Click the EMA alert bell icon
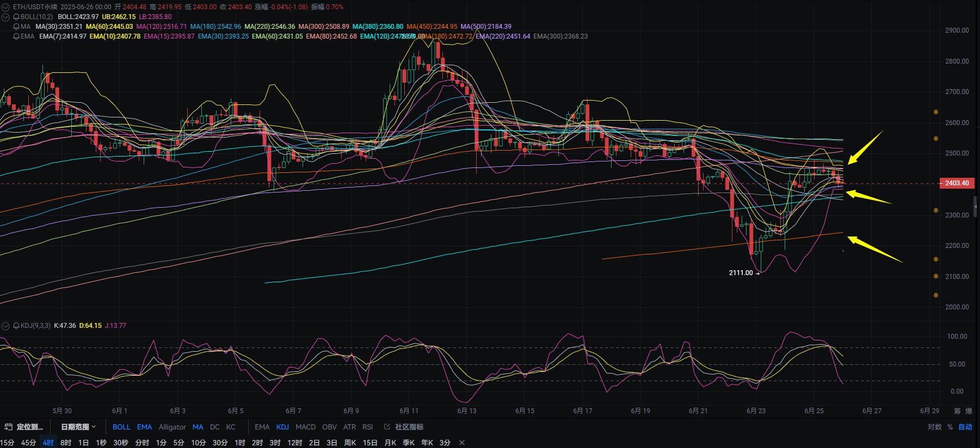 coord(16,36)
